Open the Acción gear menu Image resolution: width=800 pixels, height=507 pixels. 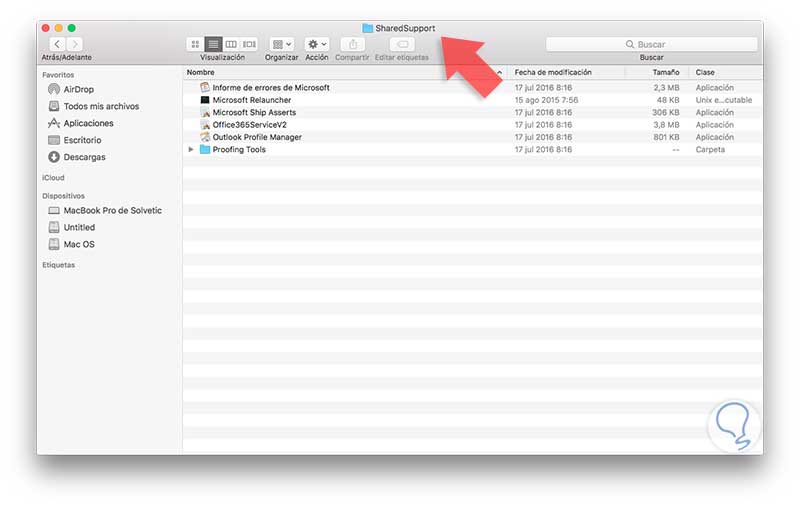317,44
